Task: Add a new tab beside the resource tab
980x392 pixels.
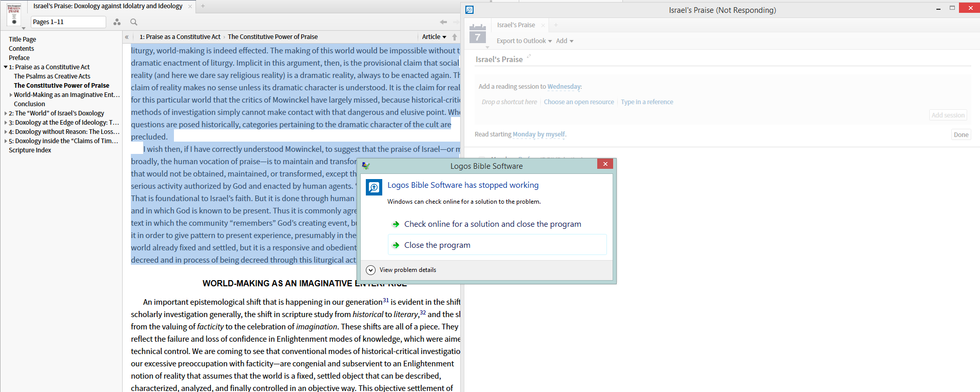Action: pyautogui.click(x=203, y=6)
